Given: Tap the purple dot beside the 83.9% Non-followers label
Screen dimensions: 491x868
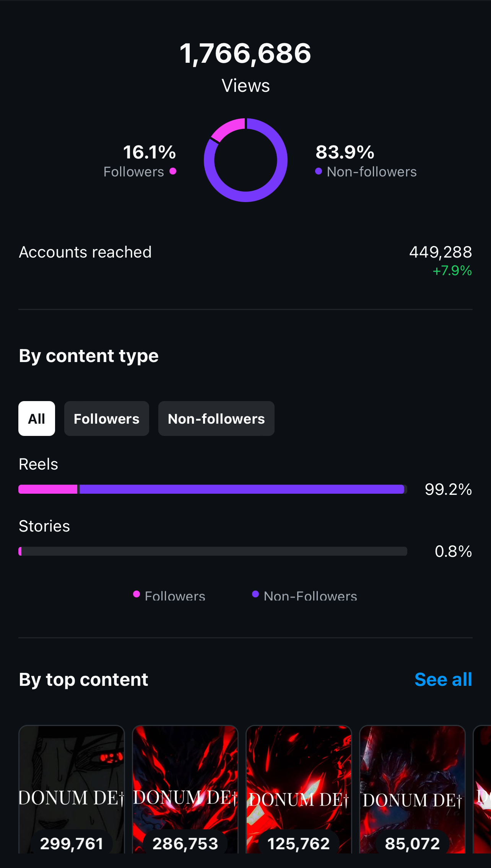Looking at the screenshot, I should pos(318,171).
